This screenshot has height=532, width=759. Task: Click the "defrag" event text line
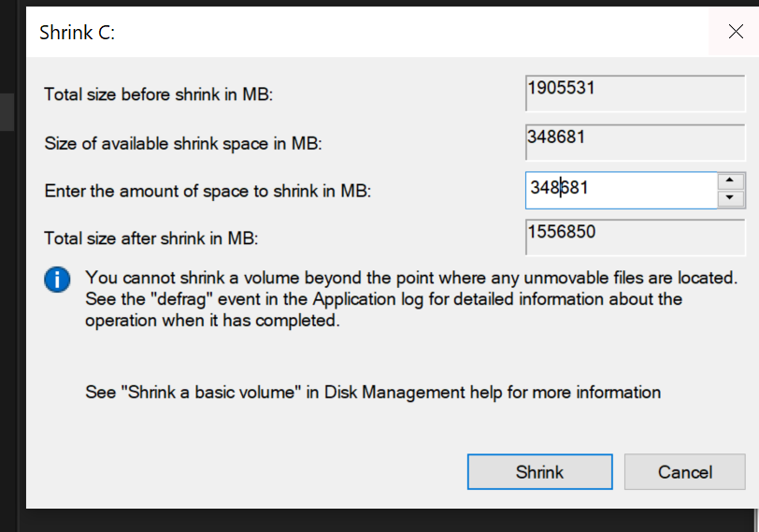(383, 299)
